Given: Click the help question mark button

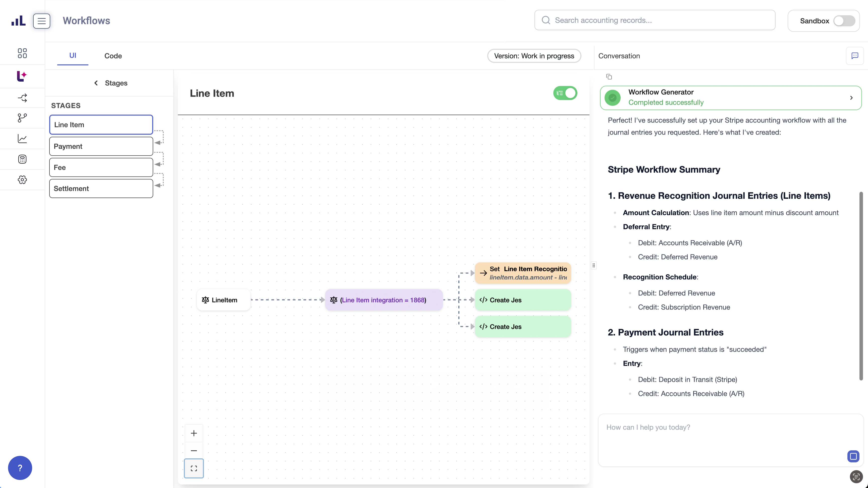Looking at the screenshot, I should (20, 468).
